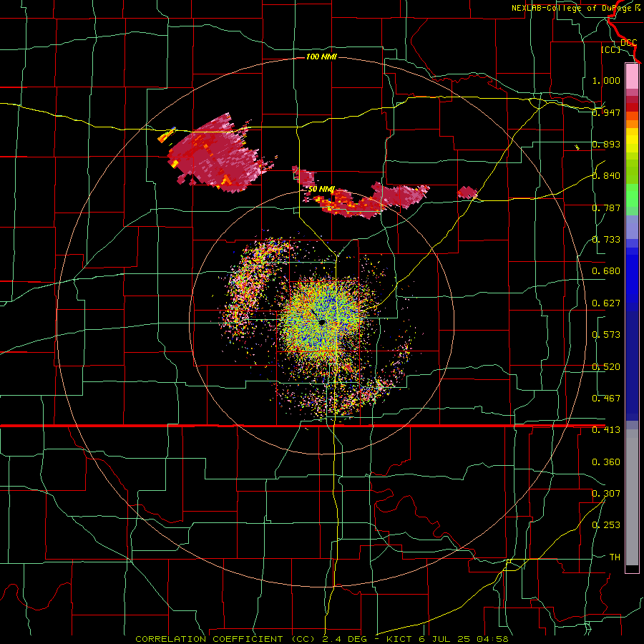
Task: Select the 0.840 scale value
Action: [606, 176]
